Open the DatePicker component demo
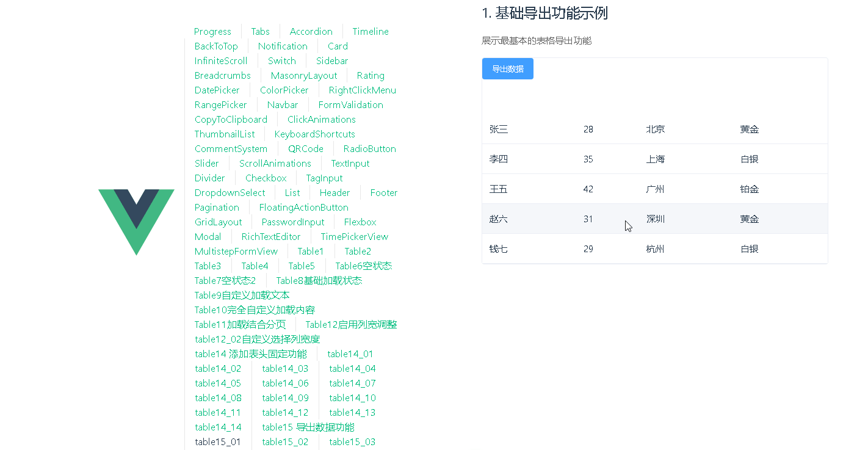 point(217,90)
